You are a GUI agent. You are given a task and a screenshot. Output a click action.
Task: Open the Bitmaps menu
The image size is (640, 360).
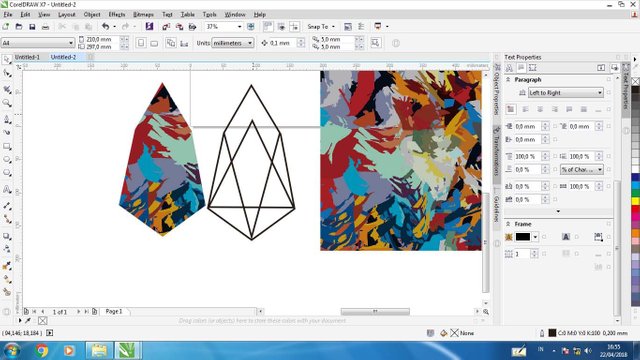143,14
